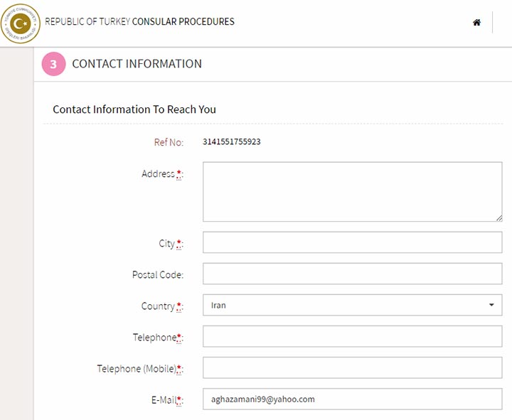Screen dimensions: 512x420
Task: Click the E-Mail field with aghazamani99@yahoo.com
Action: (352, 399)
